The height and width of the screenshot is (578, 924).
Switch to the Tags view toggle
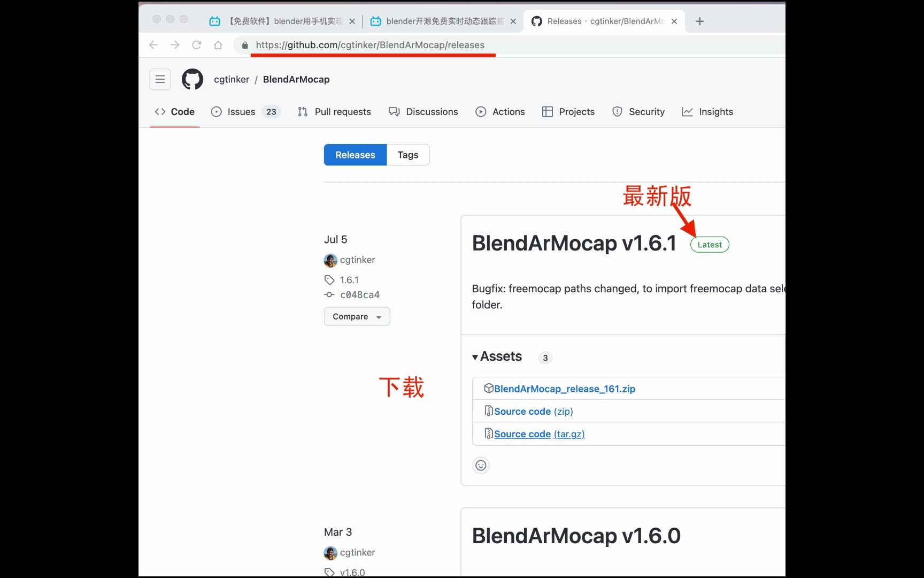[x=407, y=155]
